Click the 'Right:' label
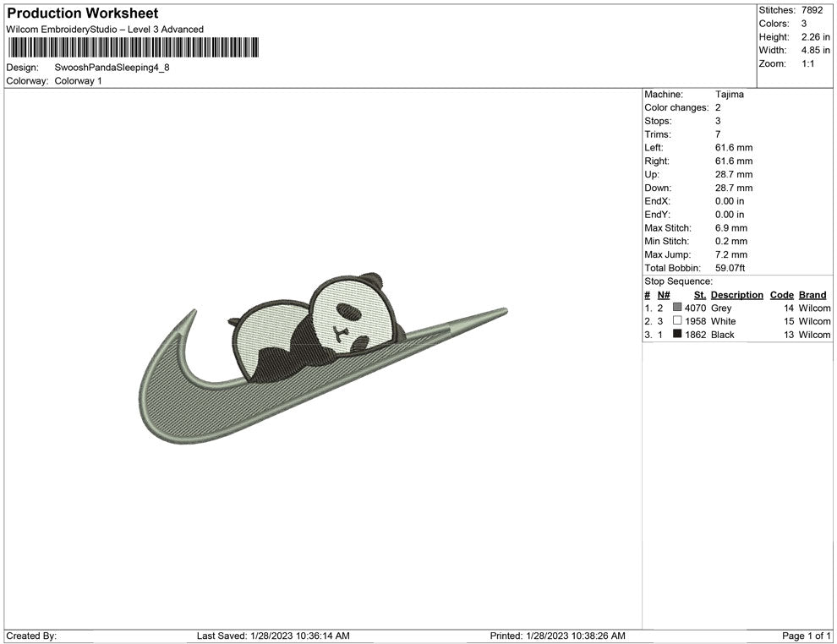The width and height of the screenshot is (837, 644). pos(657,161)
